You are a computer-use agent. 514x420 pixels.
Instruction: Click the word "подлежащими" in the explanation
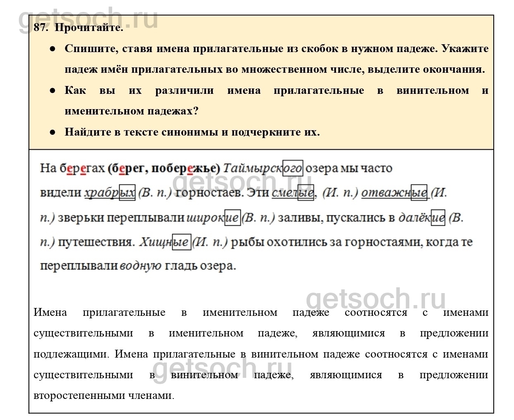71,354
